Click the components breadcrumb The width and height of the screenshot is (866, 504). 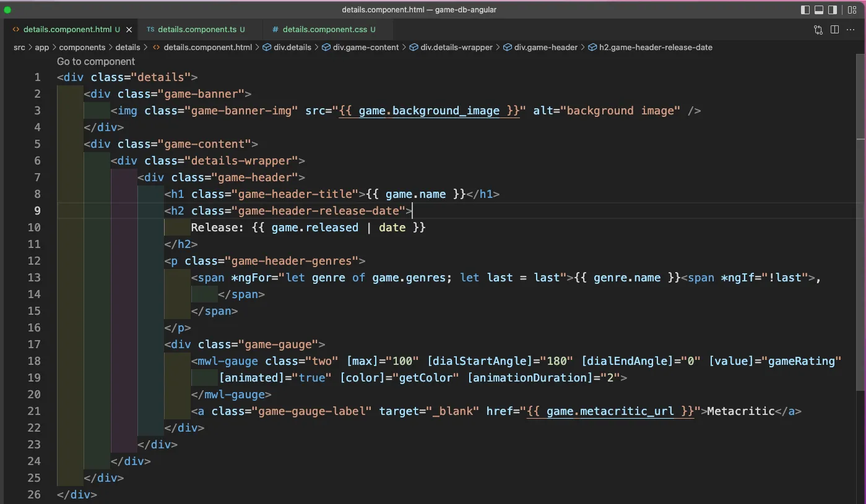tap(82, 47)
